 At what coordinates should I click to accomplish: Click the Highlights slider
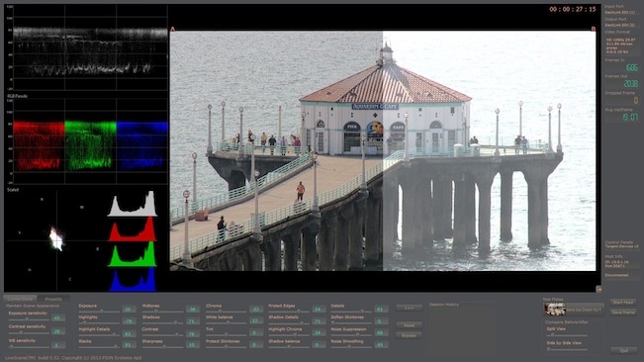[99, 322]
